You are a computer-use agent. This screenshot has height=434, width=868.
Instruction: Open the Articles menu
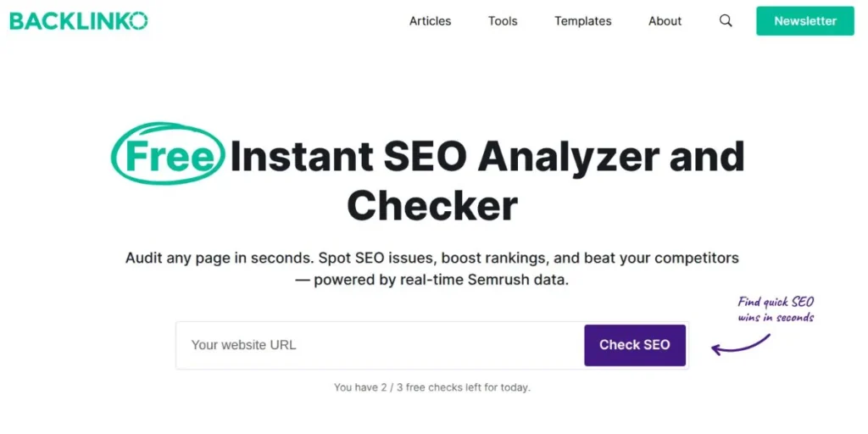(x=430, y=21)
